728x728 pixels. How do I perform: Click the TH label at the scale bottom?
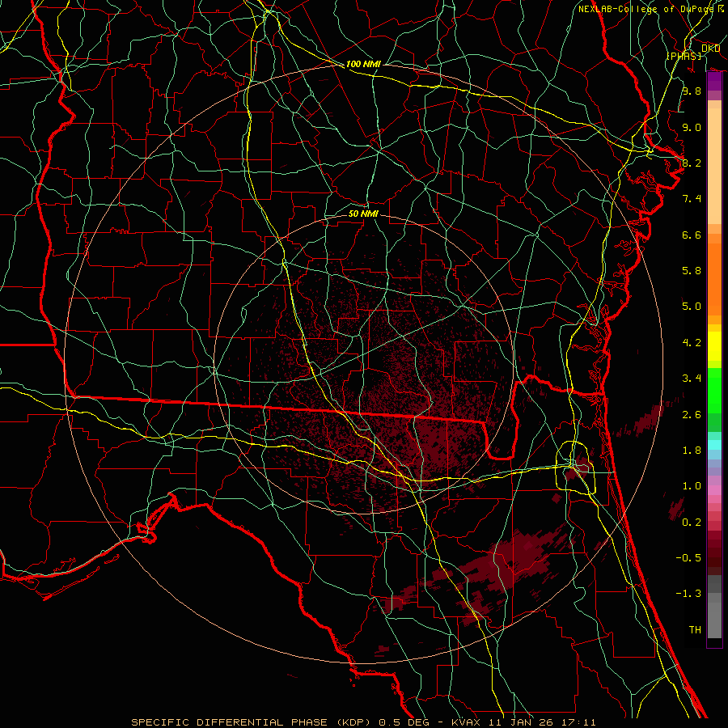pyautogui.click(x=695, y=630)
